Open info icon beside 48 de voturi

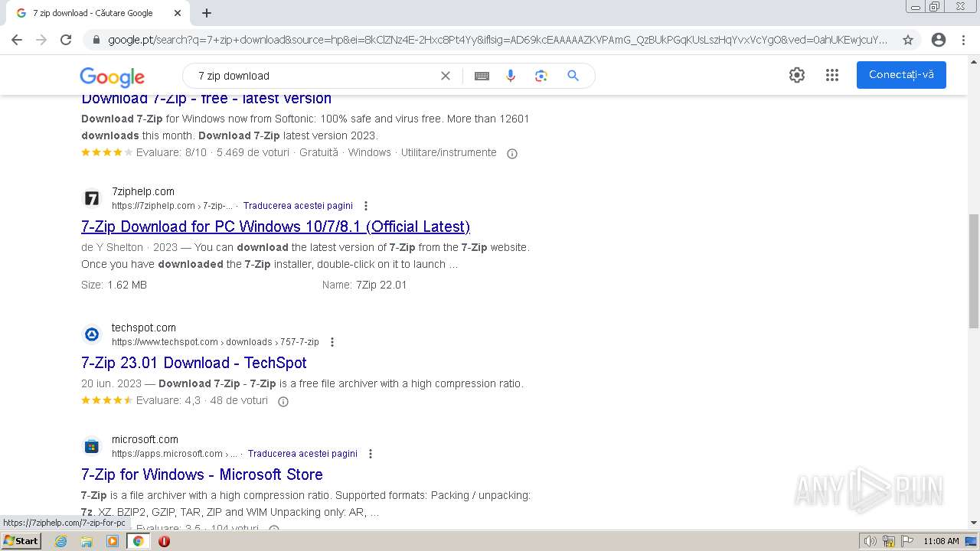tap(283, 402)
